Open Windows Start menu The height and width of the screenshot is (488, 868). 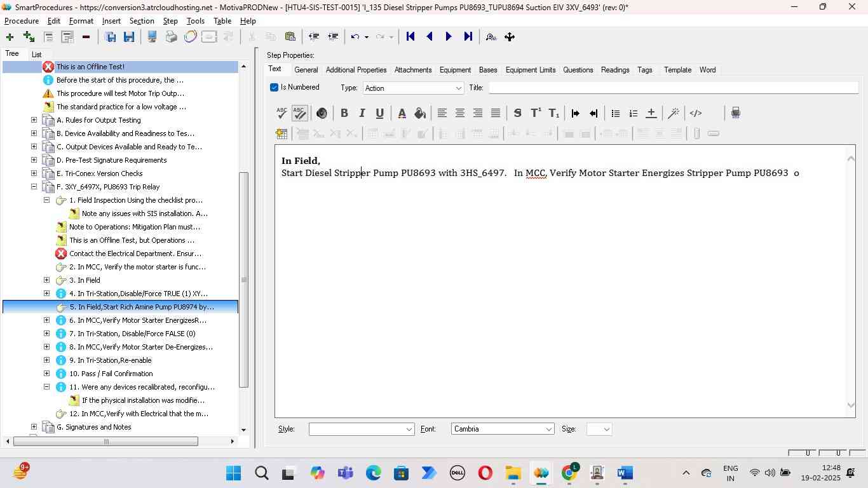[233, 473]
